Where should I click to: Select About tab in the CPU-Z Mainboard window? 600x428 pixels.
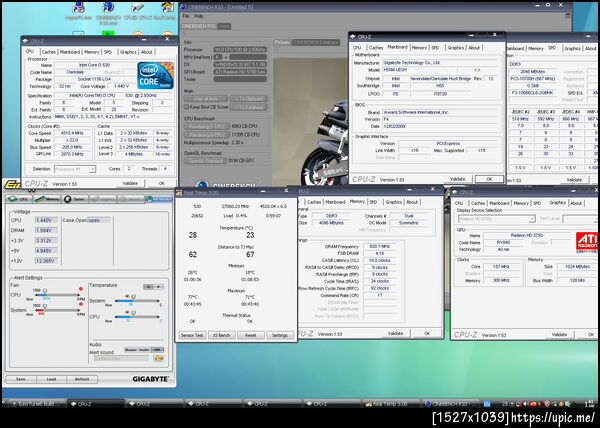[x=474, y=47]
